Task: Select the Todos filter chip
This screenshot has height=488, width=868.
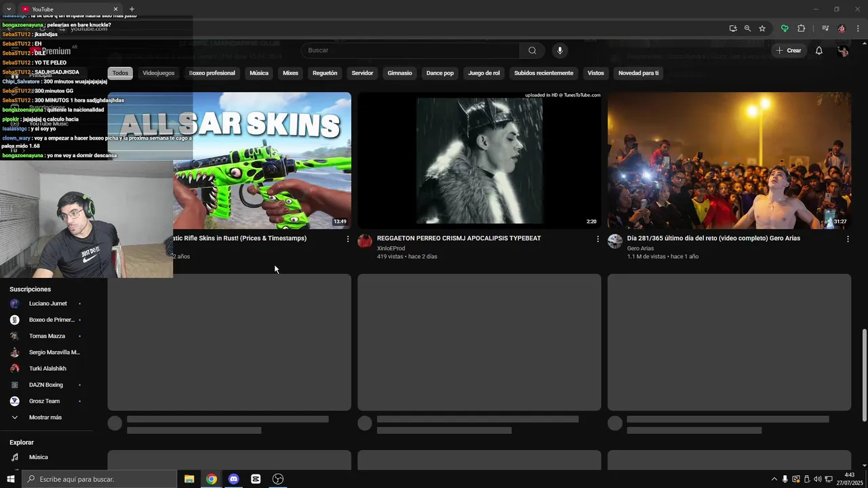Action: (120, 73)
